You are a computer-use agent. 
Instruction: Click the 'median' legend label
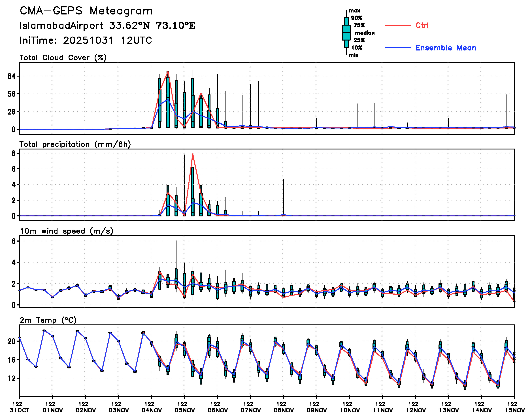coord(365,33)
